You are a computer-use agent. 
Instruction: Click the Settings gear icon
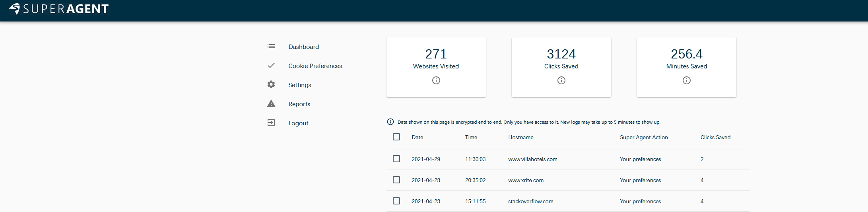tap(271, 84)
